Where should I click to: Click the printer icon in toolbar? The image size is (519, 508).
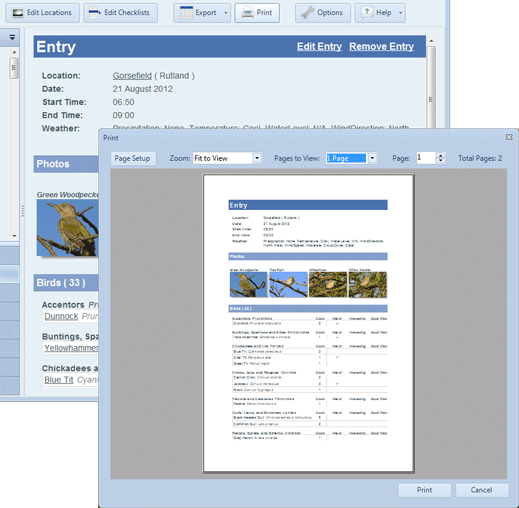(248, 13)
